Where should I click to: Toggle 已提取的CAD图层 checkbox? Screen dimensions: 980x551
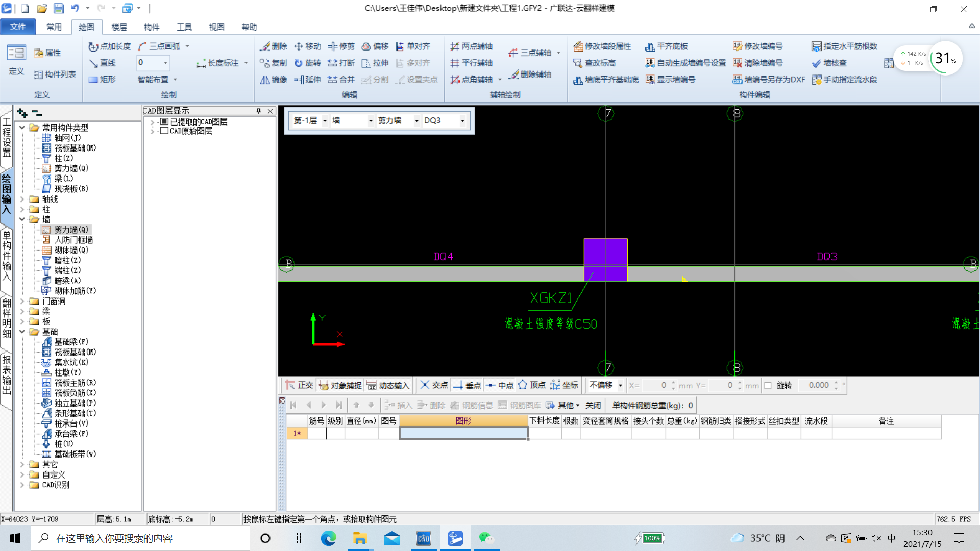164,121
